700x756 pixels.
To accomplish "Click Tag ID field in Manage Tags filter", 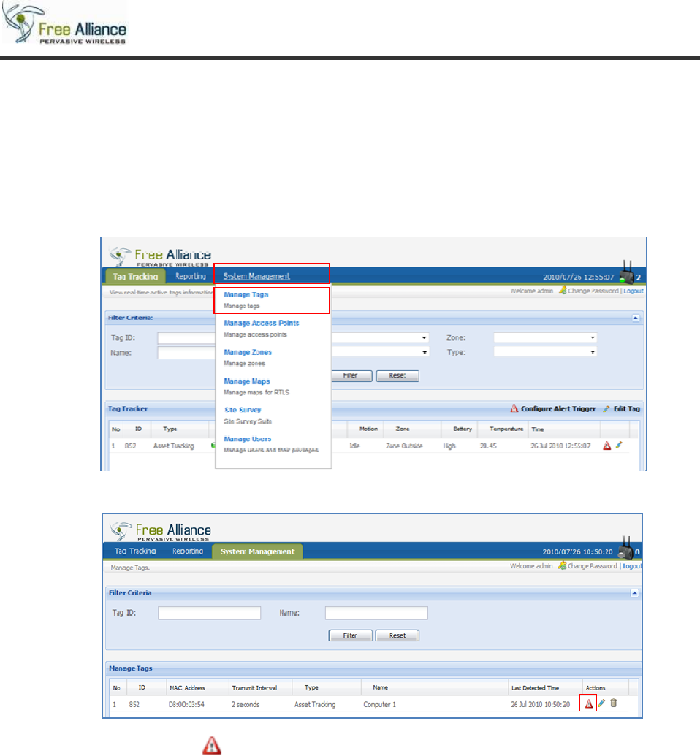I will [210, 614].
